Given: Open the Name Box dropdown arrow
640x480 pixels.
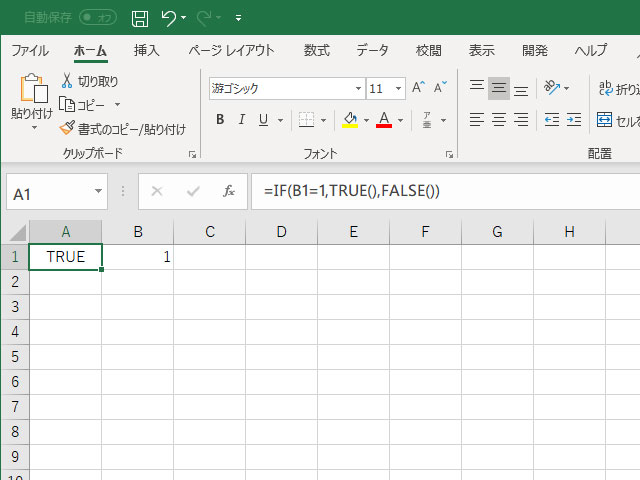Looking at the screenshot, I should coord(98,191).
